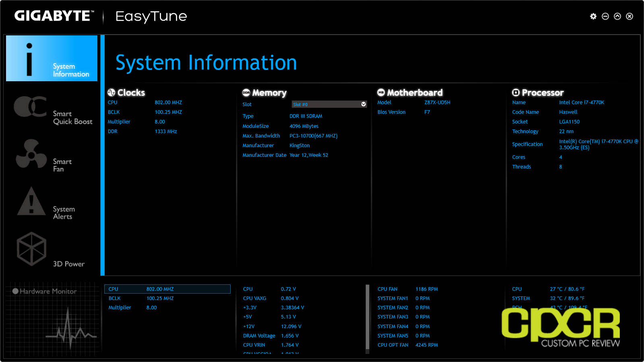Click the 4096 MBytes module size value
The height and width of the screenshot is (362, 644).
click(x=304, y=126)
